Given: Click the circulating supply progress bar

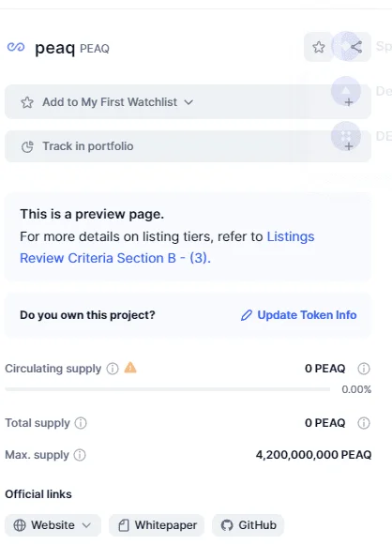Looking at the screenshot, I should [x=168, y=389].
